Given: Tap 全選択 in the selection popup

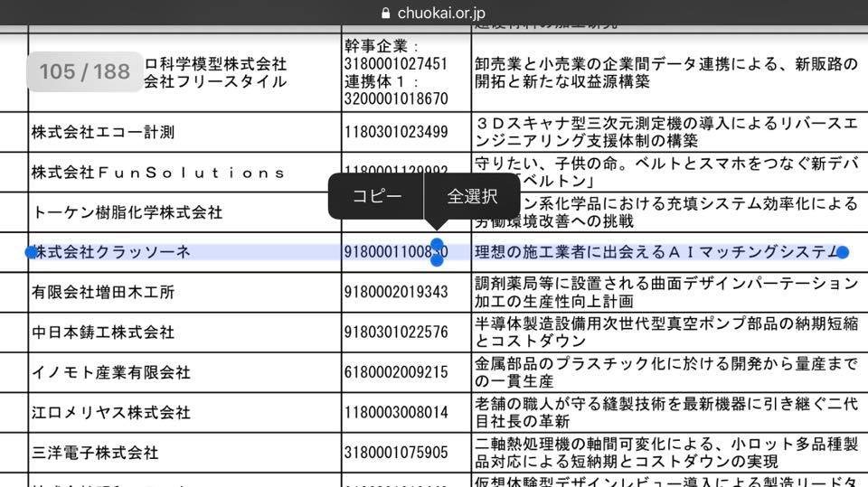Looking at the screenshot, I should 472,196.
